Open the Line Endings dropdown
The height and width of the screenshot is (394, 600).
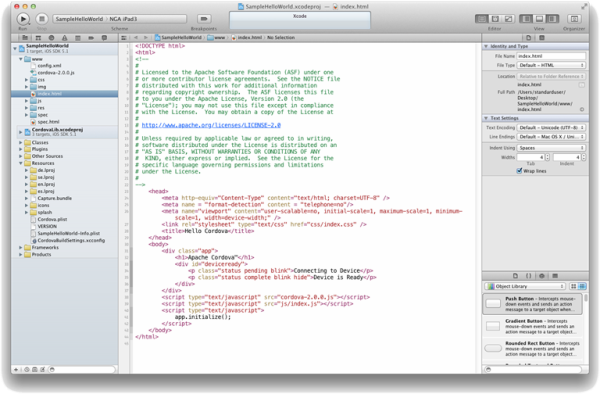[551, 137]
